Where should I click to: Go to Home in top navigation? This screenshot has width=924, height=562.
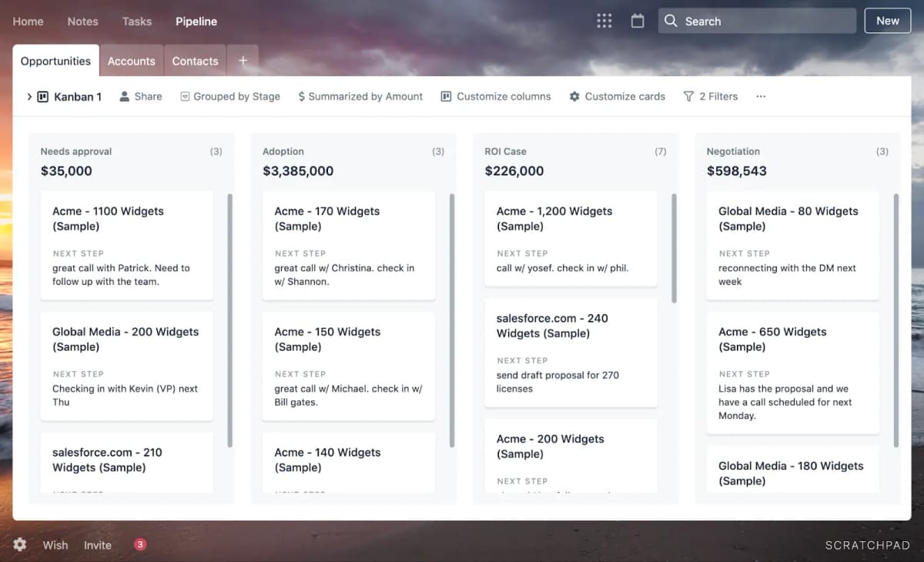pyautogui.click(x=28, y=21)
